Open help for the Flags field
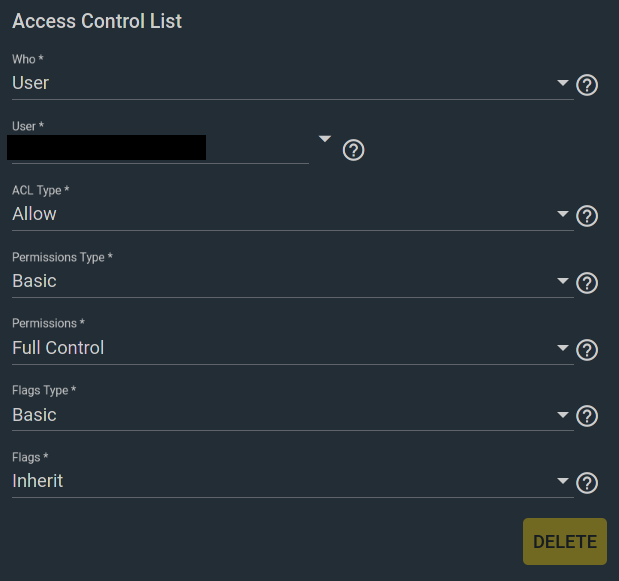This screenshot has width=619, height=581. 587,483
